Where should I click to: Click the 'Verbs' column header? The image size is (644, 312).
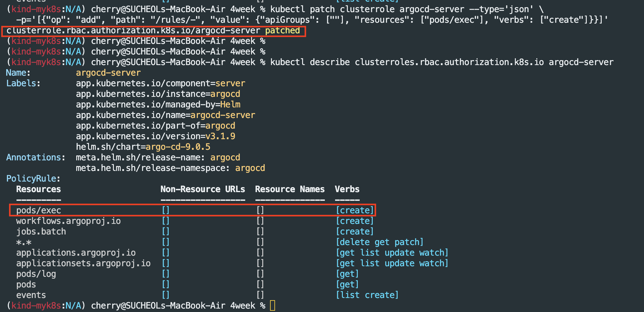coord(347,189)
